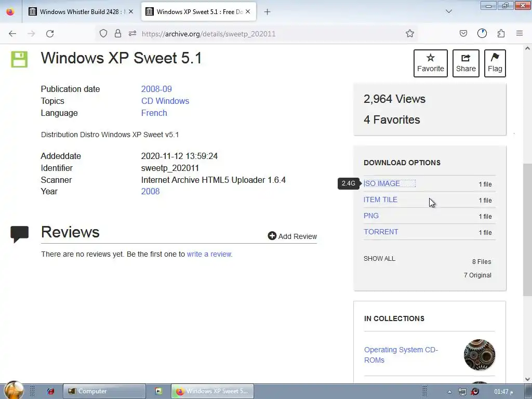The height and width of the screenshot is (399, 532).
Task: Open the 2008-09 publication date link
Action: click(156, 89)
